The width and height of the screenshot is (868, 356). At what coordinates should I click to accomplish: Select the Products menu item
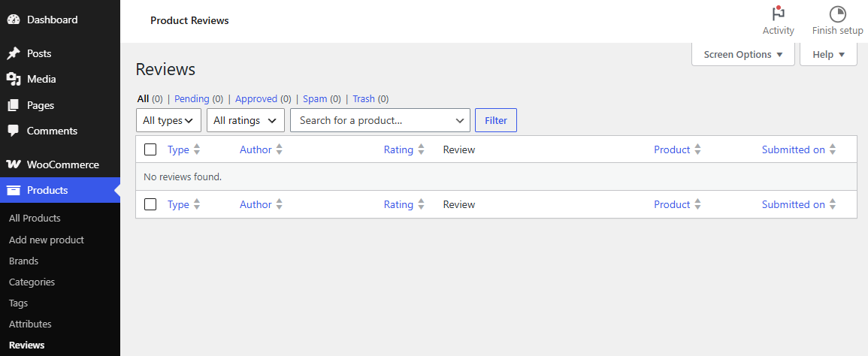click(60, 190)
